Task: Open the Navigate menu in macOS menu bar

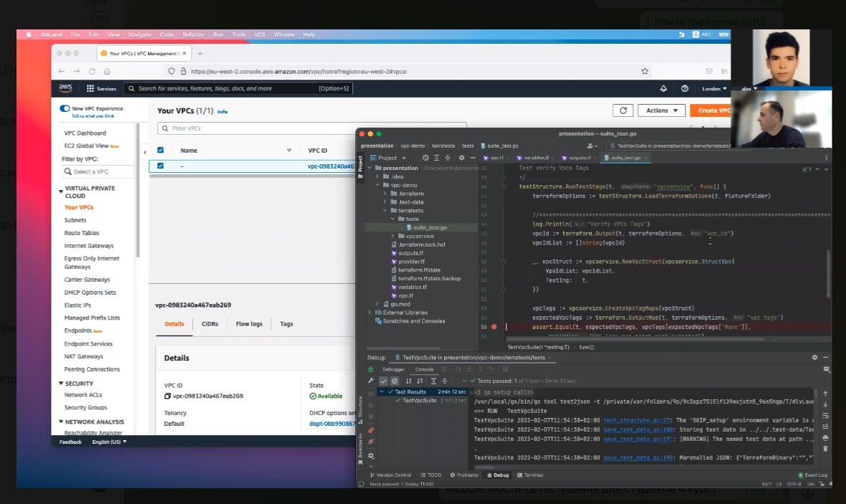Action: coord(140,34)
